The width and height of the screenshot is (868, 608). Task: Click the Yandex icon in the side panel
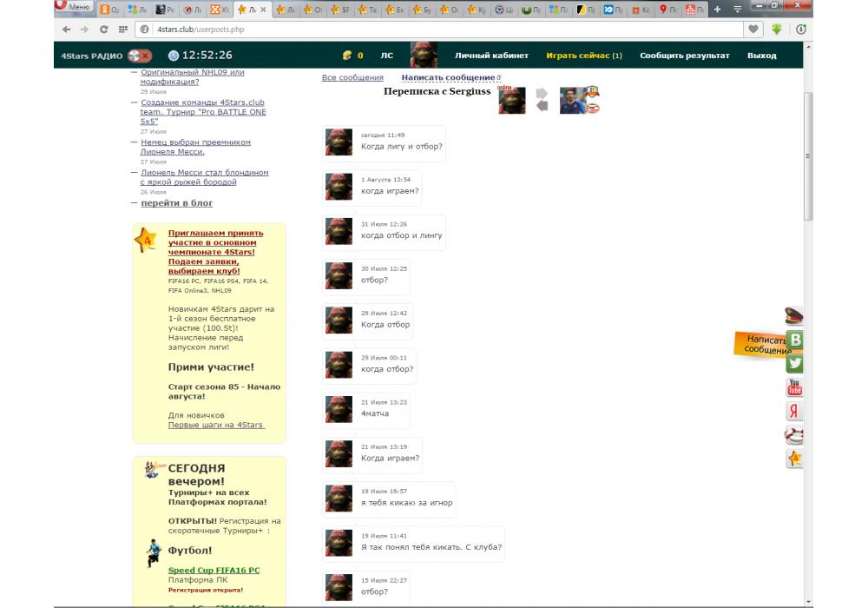(794, 411)
